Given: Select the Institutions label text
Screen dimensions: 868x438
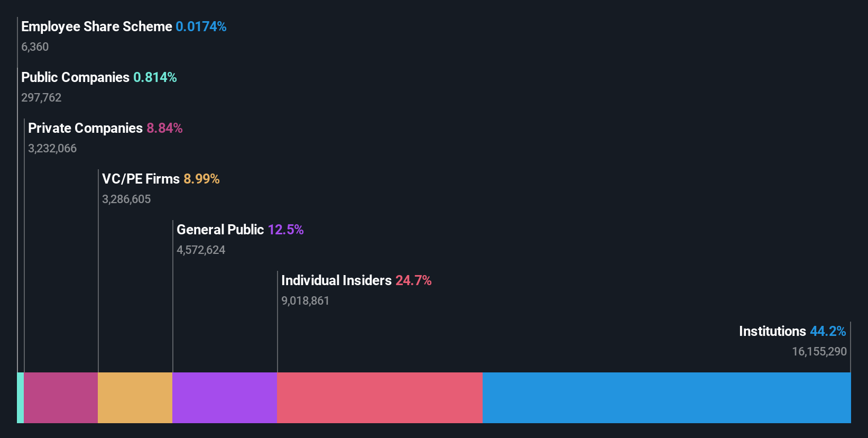Looking at the screenshot, I should (772, 331).
